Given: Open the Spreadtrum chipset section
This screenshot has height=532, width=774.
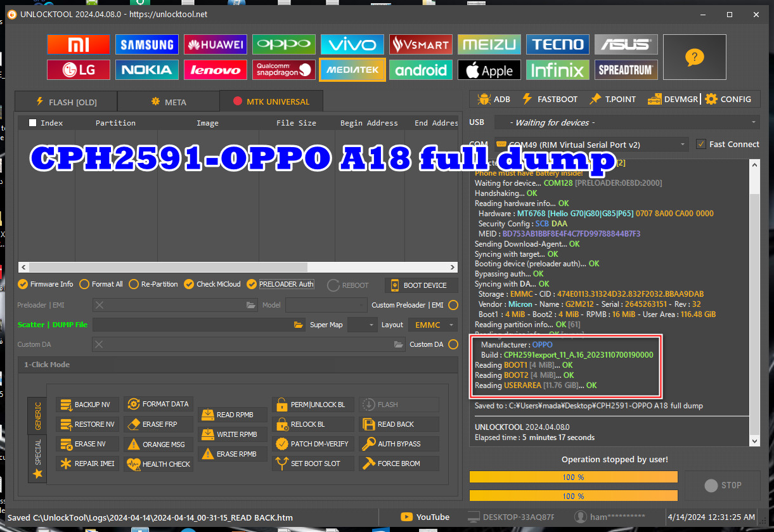Looking at the screenshot, I should tap(626, 70).
